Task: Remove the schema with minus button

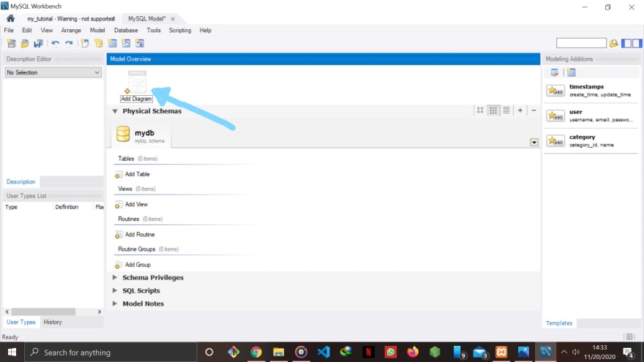Action: pyautogui.click(x=533, y=110)
